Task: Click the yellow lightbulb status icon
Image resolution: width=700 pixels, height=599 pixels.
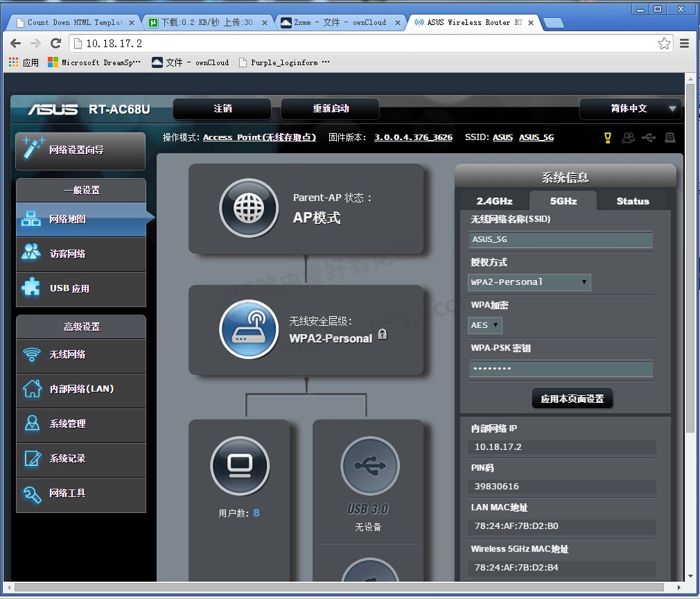Action: coord(607,137)
